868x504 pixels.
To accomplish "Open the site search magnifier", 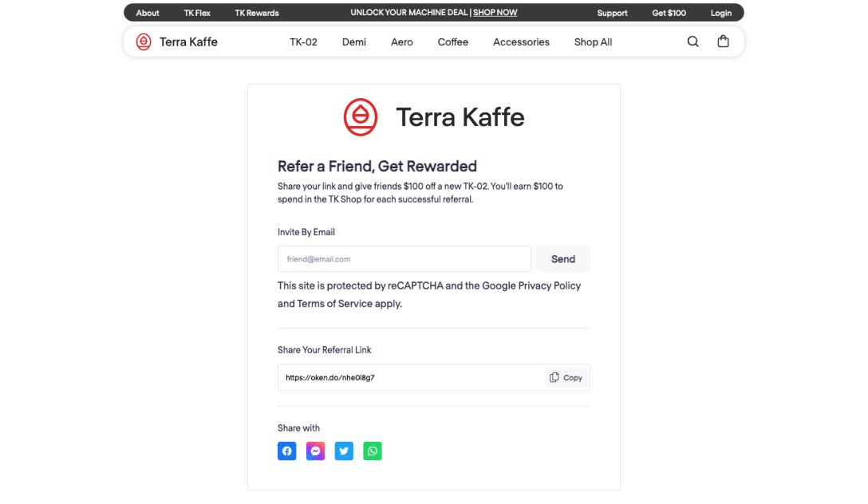I will pos(692,41).
